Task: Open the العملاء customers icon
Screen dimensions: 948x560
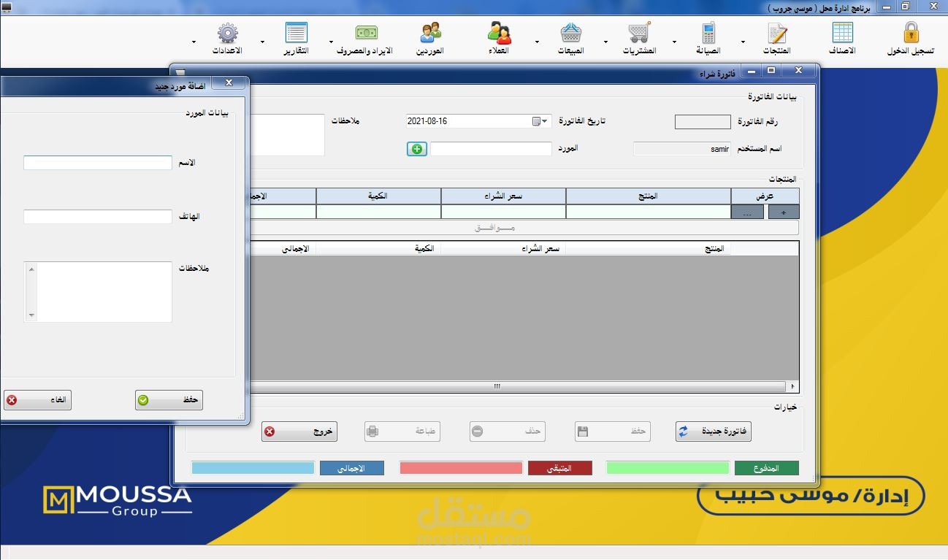Action: coord(500,33)
